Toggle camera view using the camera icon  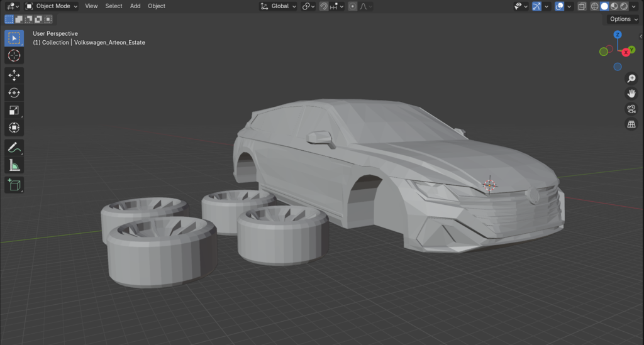tap(631, 109)
